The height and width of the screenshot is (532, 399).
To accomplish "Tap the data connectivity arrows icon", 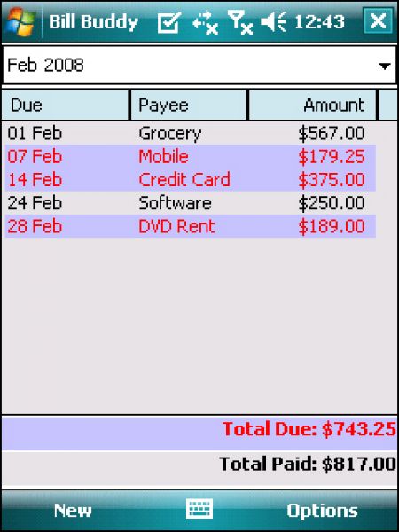I will coord(205,22).
